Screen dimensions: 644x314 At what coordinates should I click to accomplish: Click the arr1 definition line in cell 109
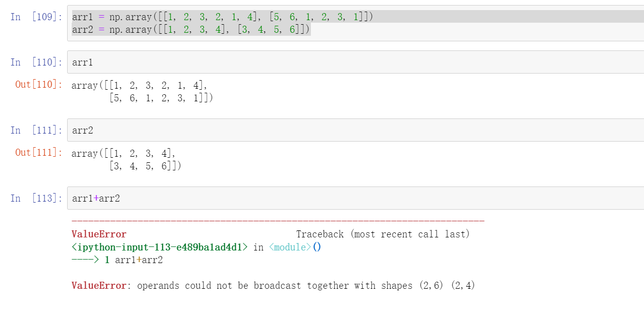coord(222,17)
